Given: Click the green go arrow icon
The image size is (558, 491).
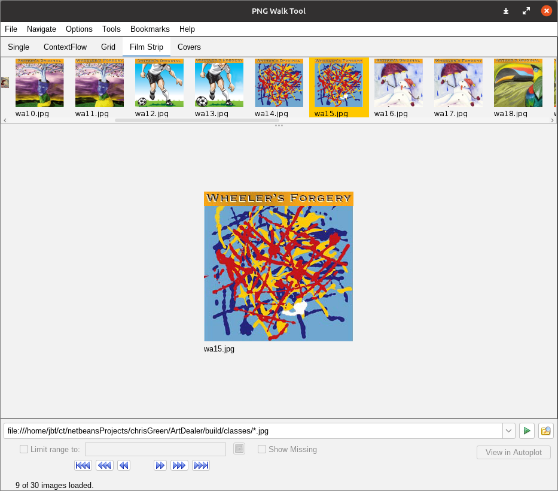Looking at the screenshot, I should (x=527, y=431).
